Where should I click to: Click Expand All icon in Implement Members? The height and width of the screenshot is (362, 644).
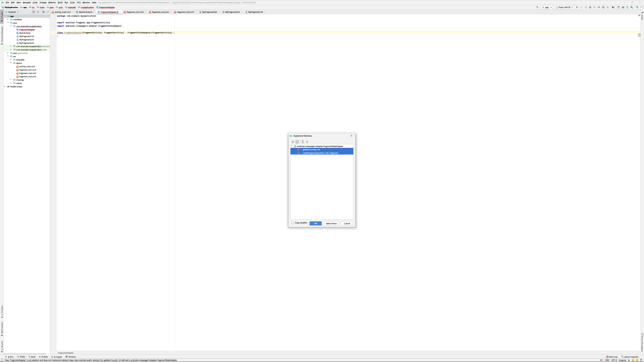[303, 142]
